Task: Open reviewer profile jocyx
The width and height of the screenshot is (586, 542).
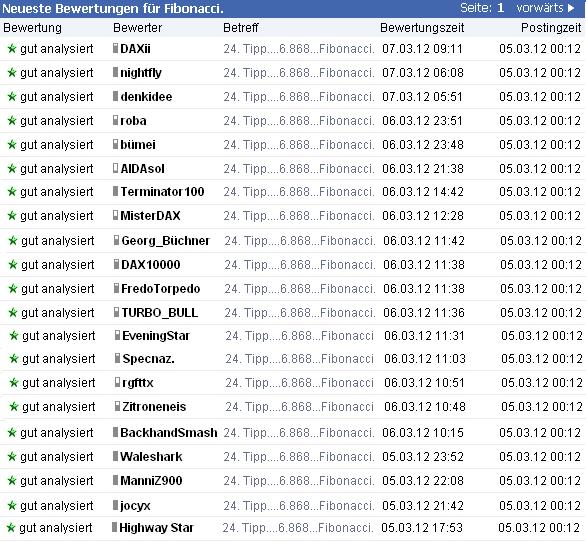Action: point(135,505)
